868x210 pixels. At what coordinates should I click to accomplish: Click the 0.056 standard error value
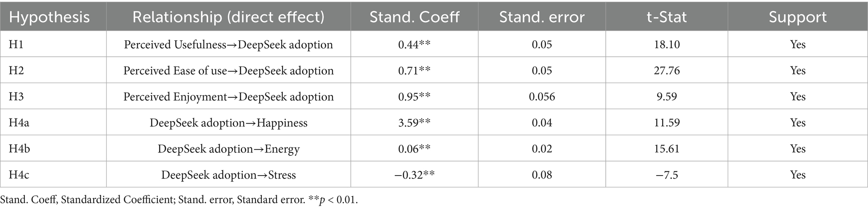pyautogui.click(x=542, y=97)
